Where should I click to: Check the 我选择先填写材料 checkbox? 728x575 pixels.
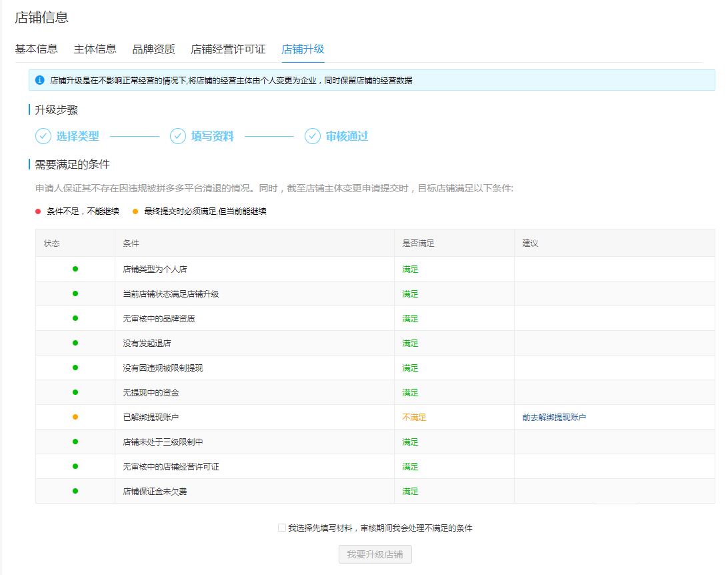click(281, 528)
